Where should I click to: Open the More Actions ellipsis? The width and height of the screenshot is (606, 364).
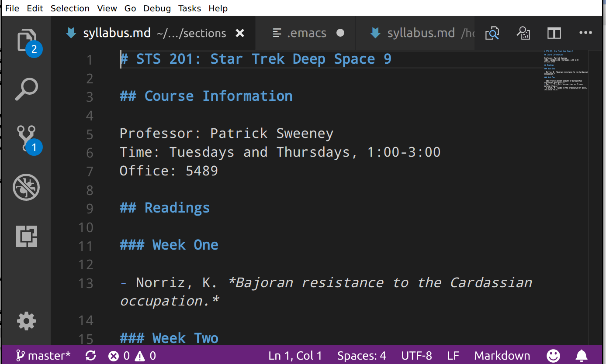pos(585,33)
